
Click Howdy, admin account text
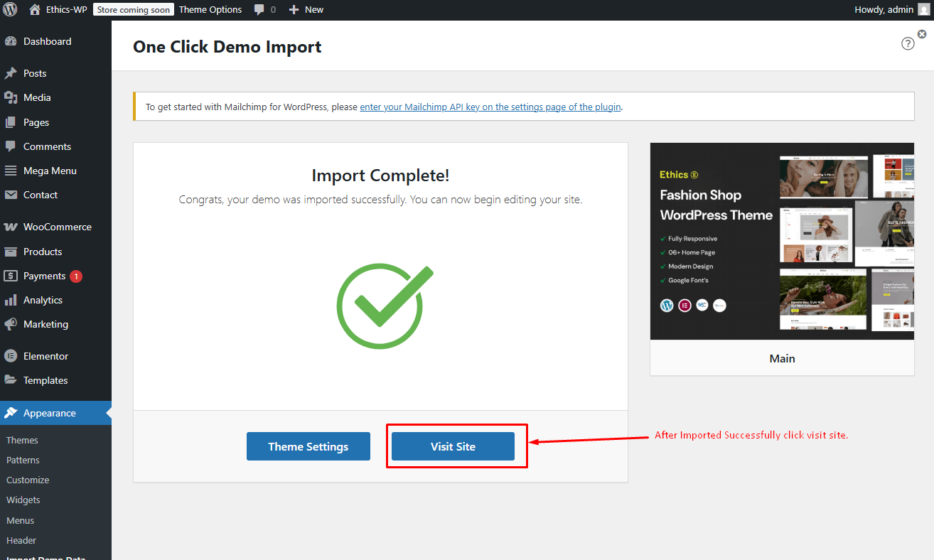(x=884, y=10)
